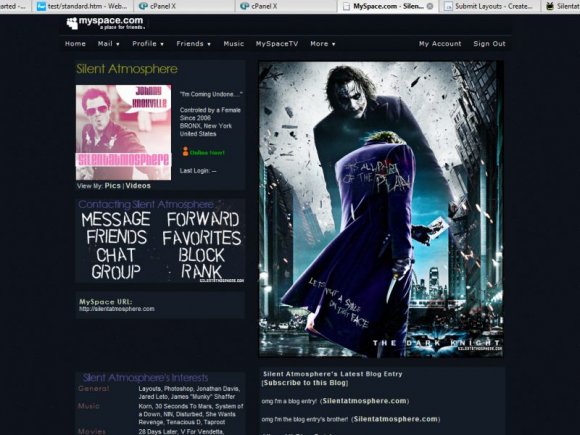Viewport: 580px width, 435px height.
Task: Click the MySpace logo icon
Action: 72,23
